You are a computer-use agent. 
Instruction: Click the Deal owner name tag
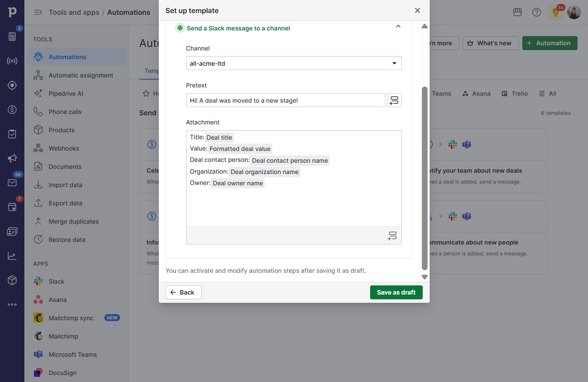click(x=238, y=183)
